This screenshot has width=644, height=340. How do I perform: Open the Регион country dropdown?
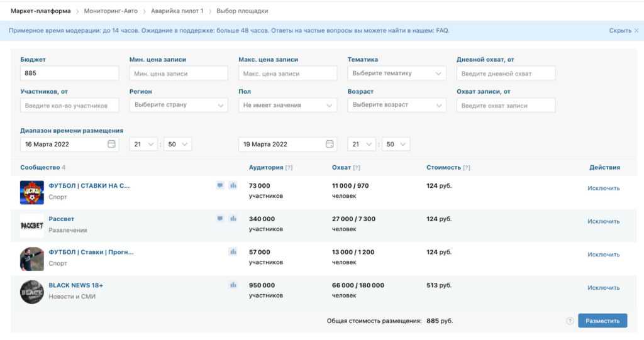(178, 105)
